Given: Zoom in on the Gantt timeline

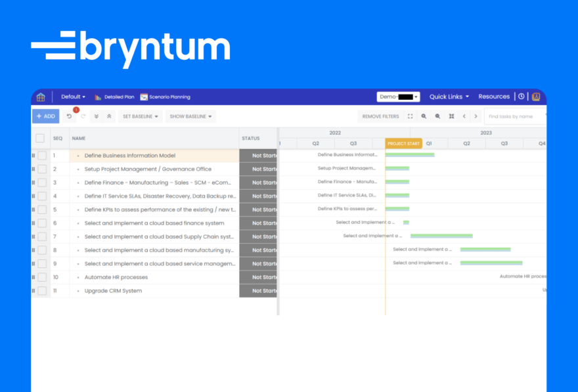Looking at the screenshot, I should [423, 116].
